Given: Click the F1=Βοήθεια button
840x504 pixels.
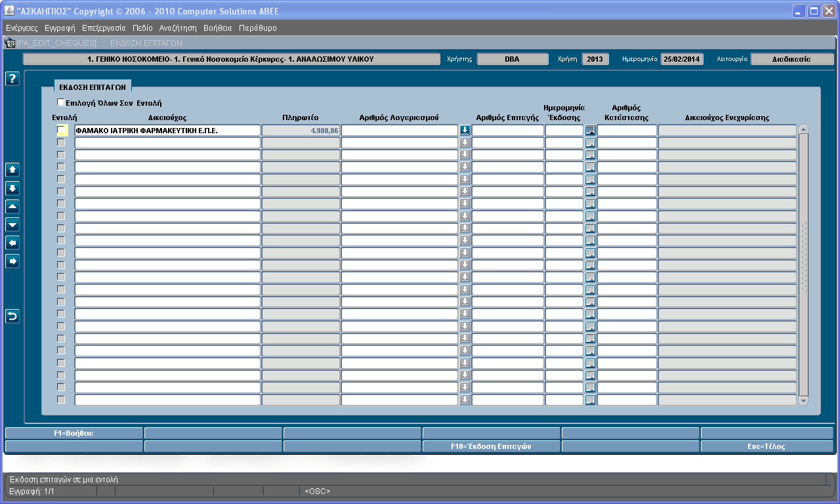Looking at the screenshot, I should click(73, 433).
